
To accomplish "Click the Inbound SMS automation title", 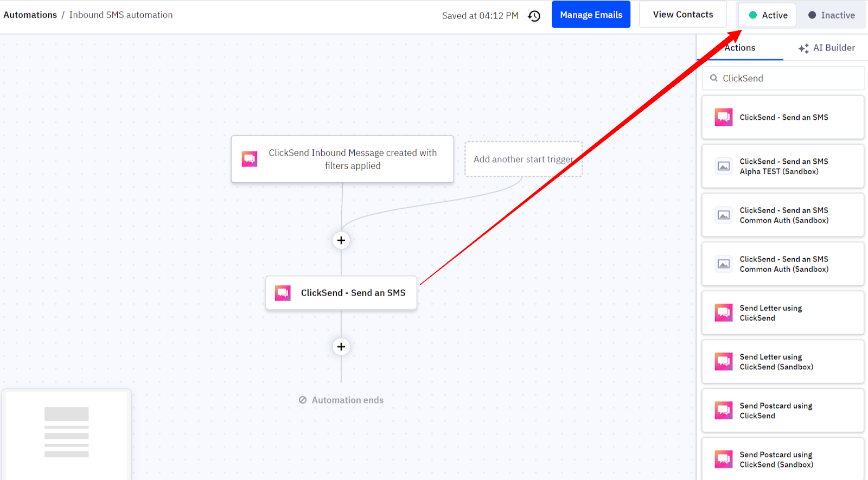I will click(121, 15).
